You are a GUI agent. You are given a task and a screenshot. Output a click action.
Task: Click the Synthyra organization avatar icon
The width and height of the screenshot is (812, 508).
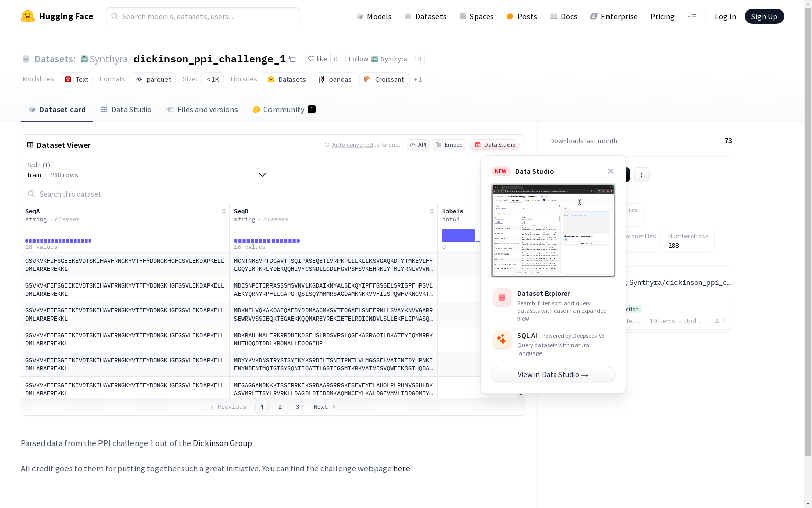84,59
